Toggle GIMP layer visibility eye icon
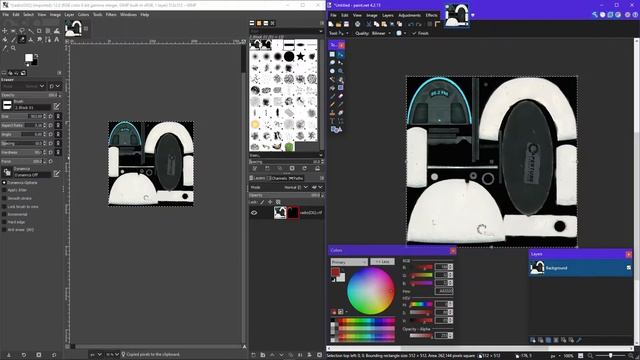Image resolution: width=640 pixels, height=360 pixels. pos(254,213)
